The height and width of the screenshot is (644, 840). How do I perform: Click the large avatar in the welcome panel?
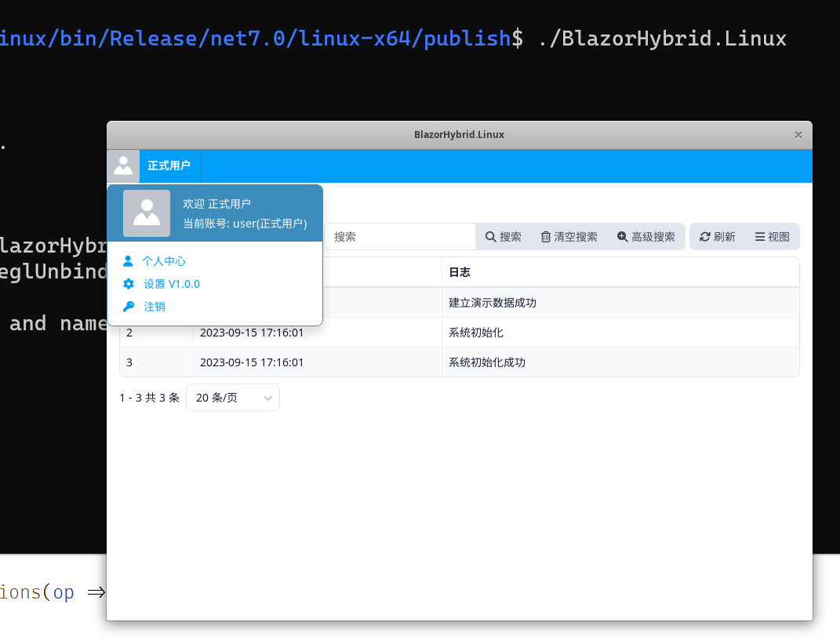(147, 213)
